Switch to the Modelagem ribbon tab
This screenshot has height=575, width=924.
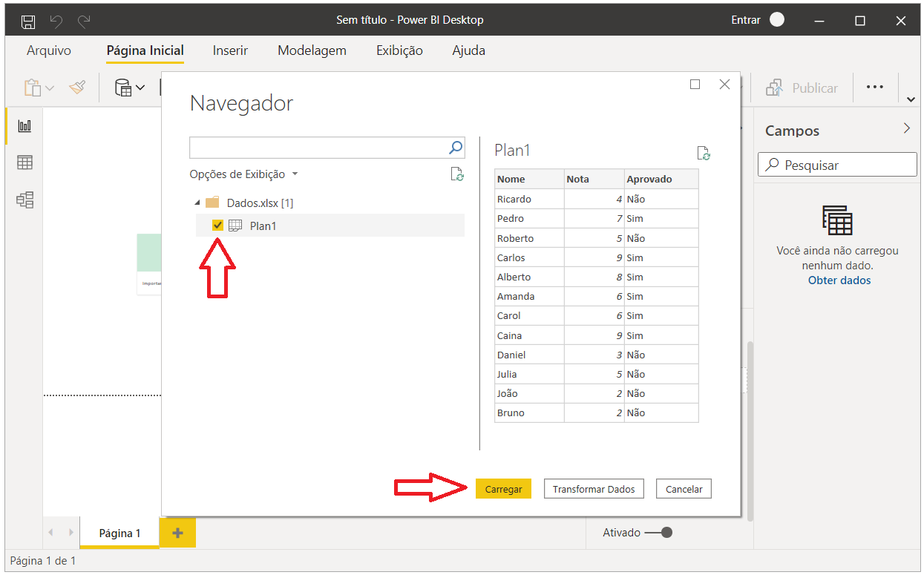point(312,50)
